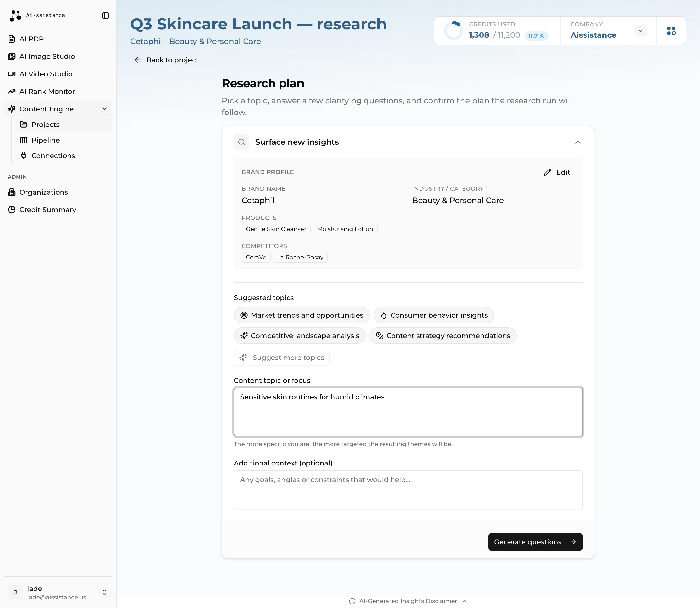Click the Connections plug icon
This screenshot has height=608, width=700.
pyautogui.click(x=24, y=156)
